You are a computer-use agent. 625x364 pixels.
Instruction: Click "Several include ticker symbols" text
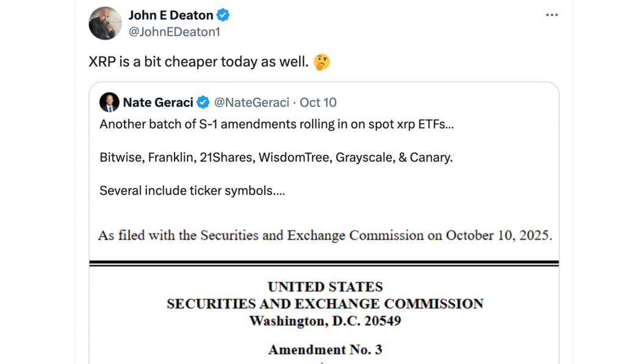192,190
